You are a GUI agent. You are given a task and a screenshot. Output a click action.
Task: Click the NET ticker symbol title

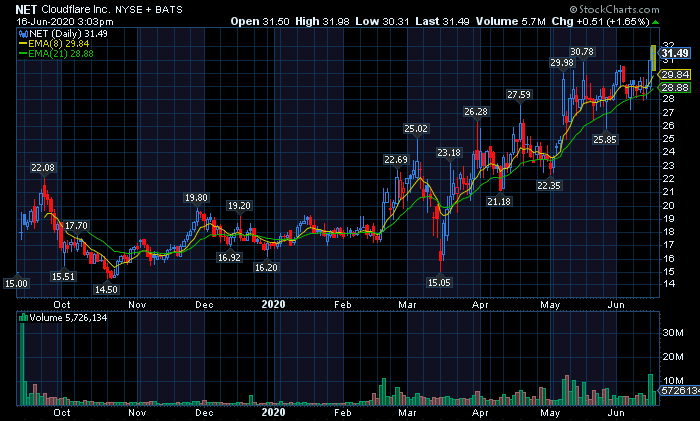tap(26, 9)
